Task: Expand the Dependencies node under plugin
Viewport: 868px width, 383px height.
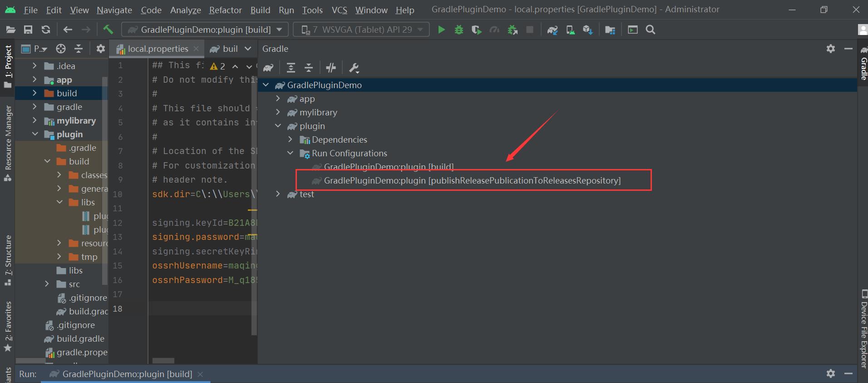Action: point(291,139)
